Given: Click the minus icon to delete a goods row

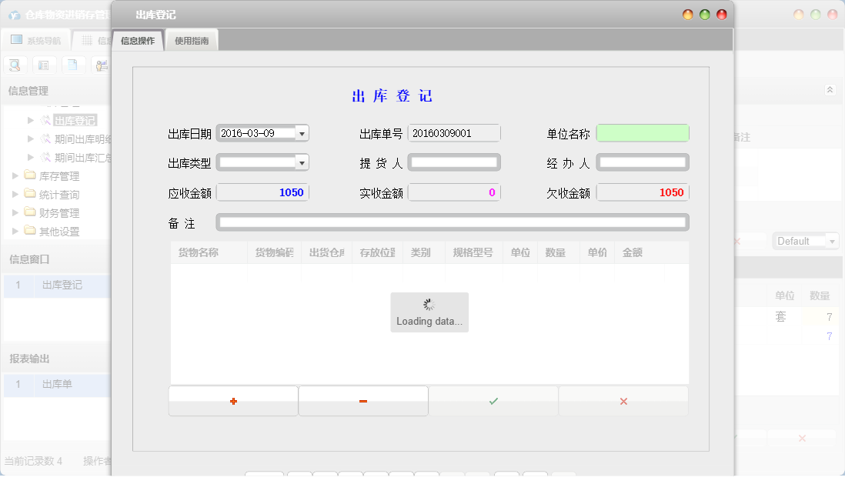Looking at the screenshot, I should tap(362, 400).
